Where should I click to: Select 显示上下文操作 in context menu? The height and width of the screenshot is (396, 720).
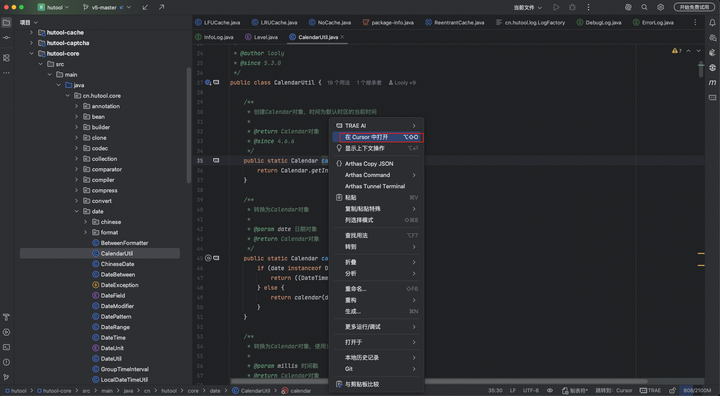[376, 148]
